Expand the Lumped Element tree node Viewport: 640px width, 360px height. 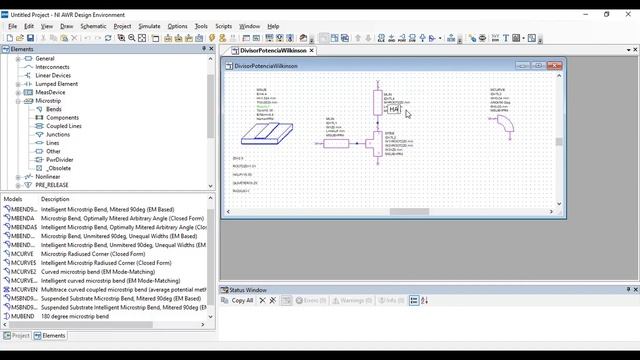click(18, 84)
